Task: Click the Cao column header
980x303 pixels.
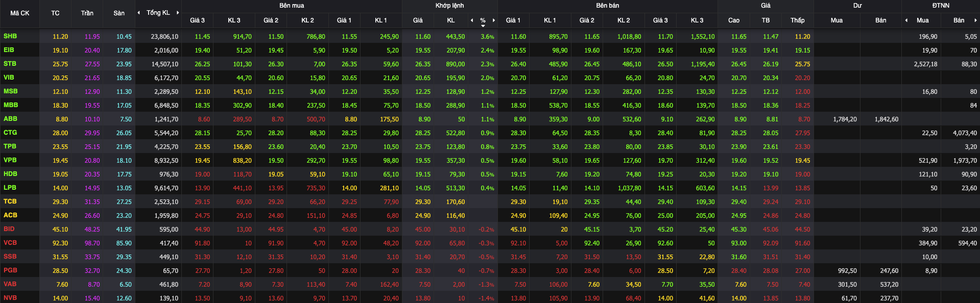Action: (x=734, y=20)
